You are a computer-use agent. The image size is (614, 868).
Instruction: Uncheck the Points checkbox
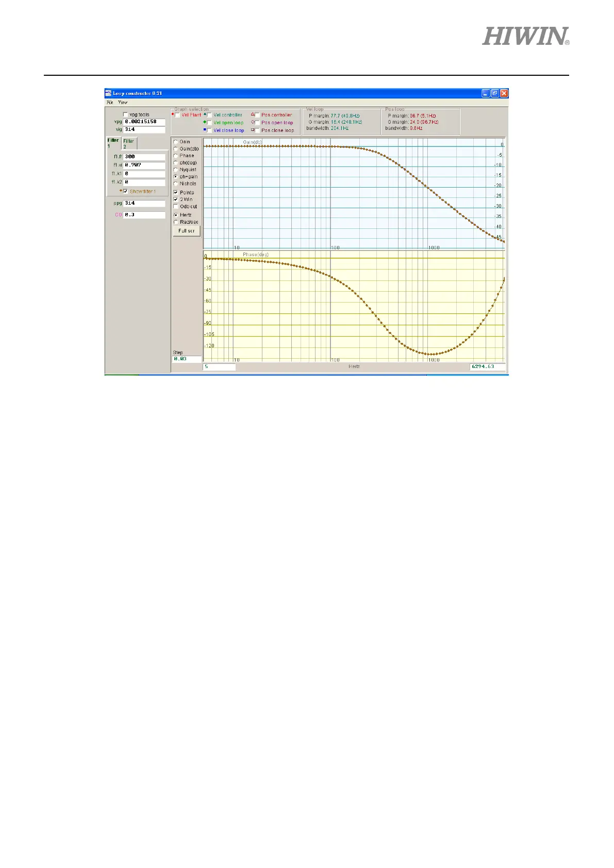176,192
